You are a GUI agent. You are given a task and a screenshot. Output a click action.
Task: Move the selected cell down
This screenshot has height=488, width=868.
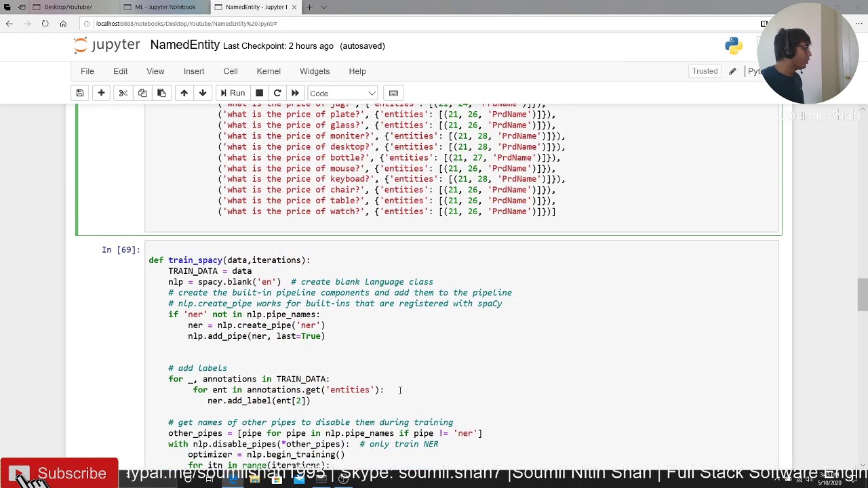click(x=203, y=93)
